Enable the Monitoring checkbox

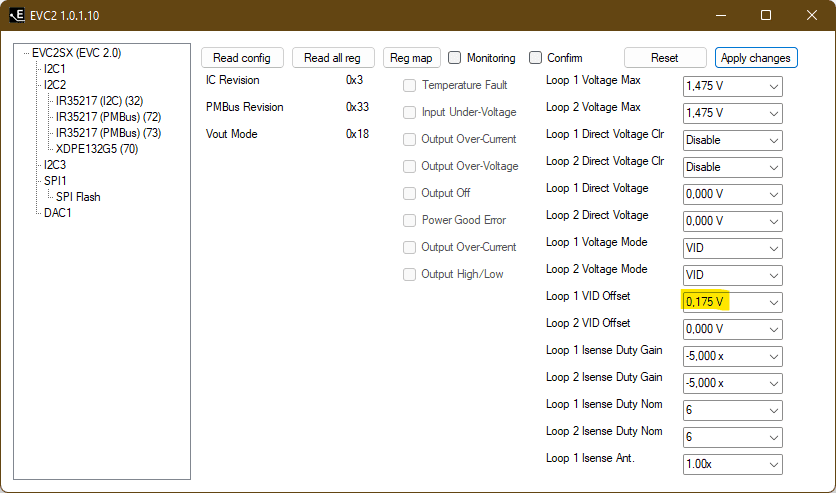point(454,58)
